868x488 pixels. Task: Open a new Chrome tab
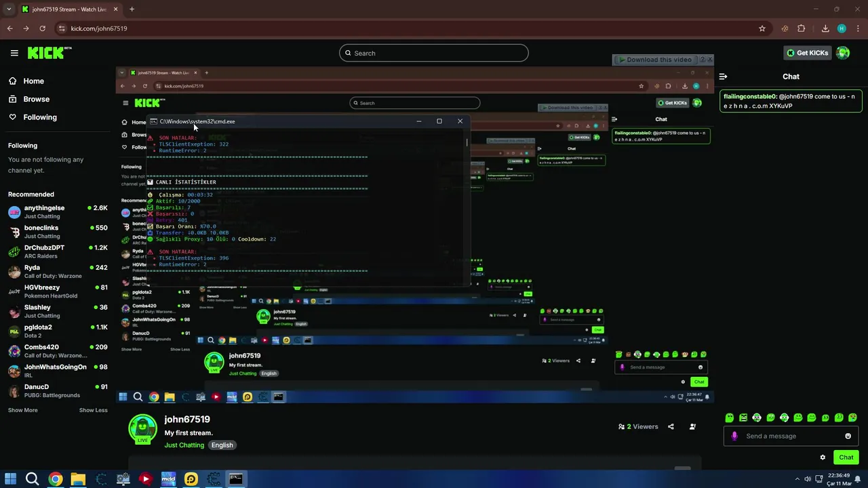click(132, 9)
